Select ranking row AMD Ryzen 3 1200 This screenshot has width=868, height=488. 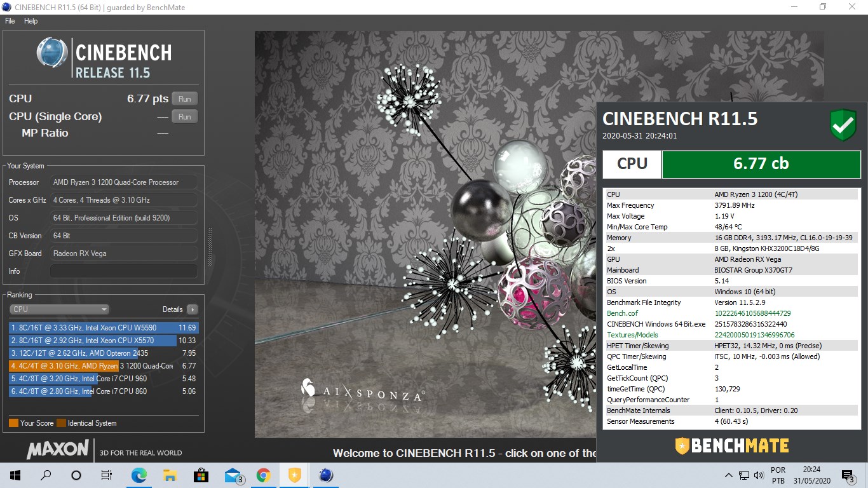tap(104, 366)
